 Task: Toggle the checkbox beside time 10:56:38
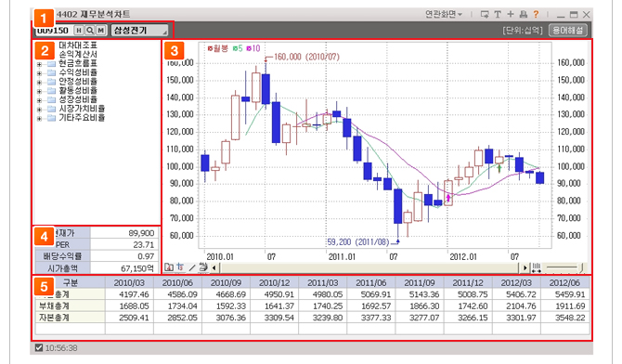[38, 348]
